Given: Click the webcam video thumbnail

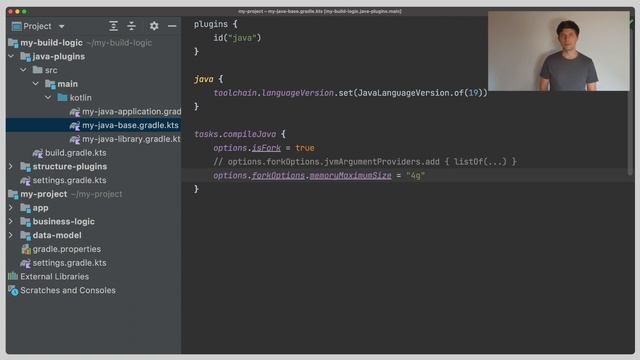Looking at the screenshot, I should point(558,51).
